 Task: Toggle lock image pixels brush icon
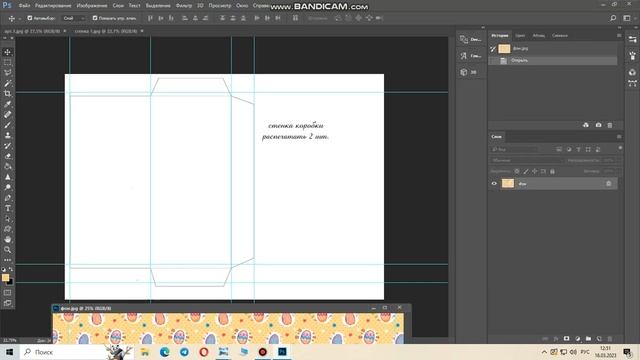tap(526, 171)
